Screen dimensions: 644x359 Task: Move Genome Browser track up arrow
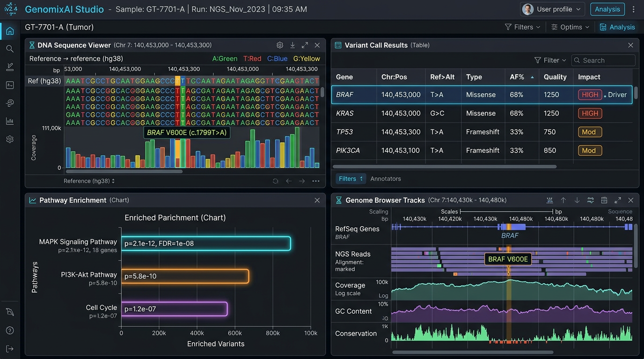[563, 200]
